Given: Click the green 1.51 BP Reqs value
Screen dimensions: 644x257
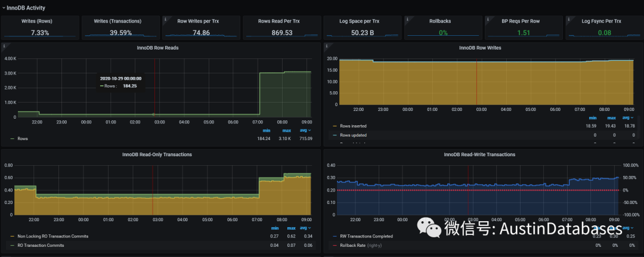Looking at the screenshot, I should pyautogui.click(x=524, y=32).
